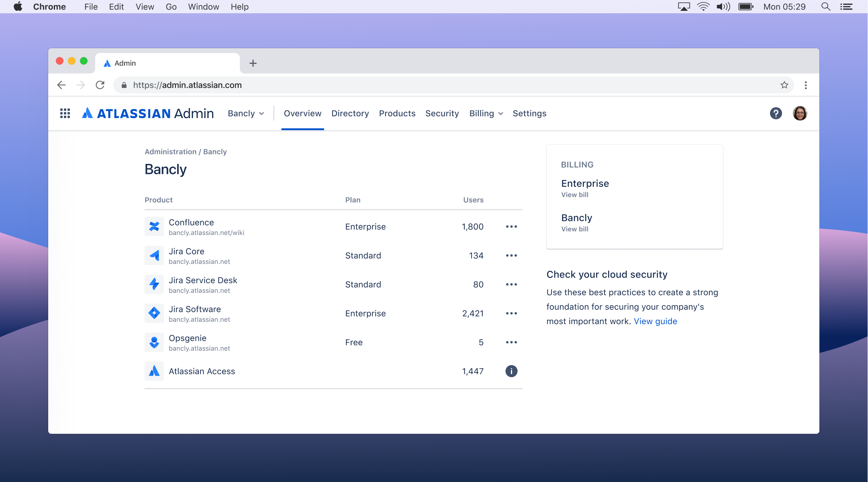Expand the Bancly organization selector

tap(246, 113)
